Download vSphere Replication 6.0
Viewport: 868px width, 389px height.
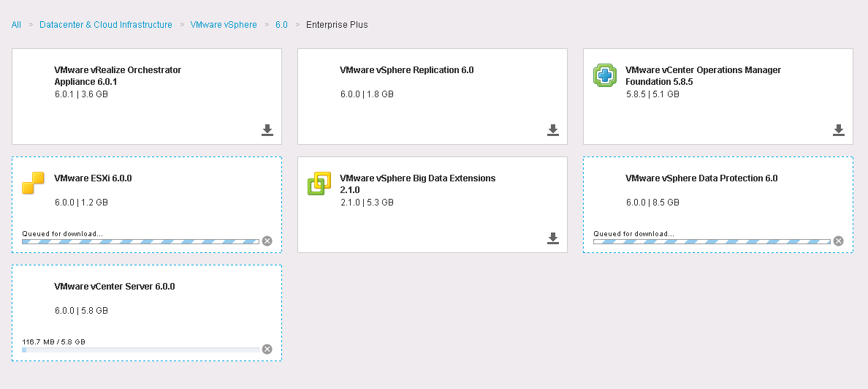(553, 130)
